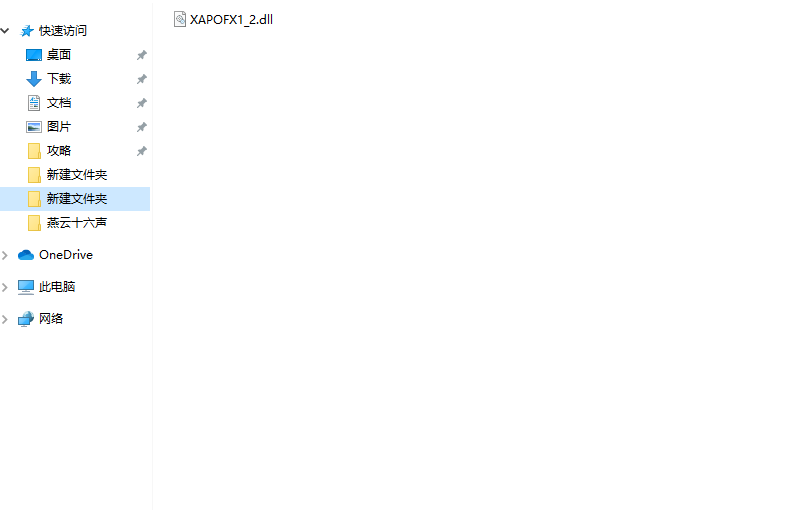The height and width of the screenshot is (510, 804).
Task: Click the XAPOFX1_2.dll file icon
Action: coord(180,19)
